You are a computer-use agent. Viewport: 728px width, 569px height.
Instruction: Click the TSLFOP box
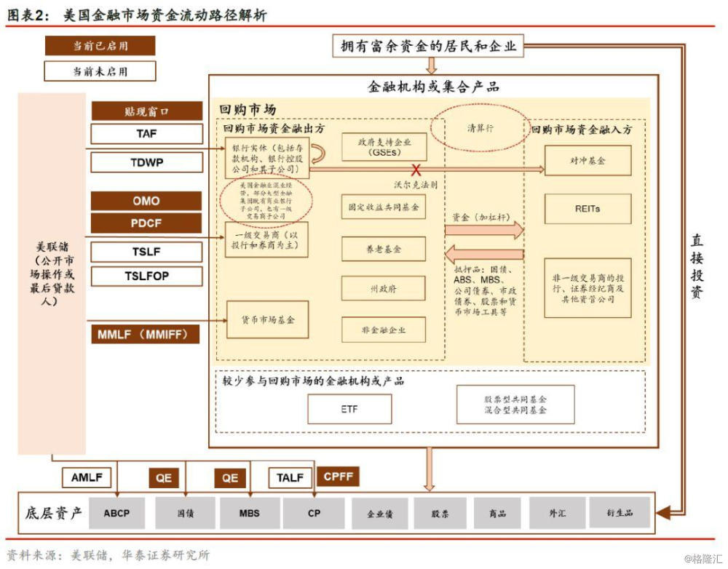[147, 276]
